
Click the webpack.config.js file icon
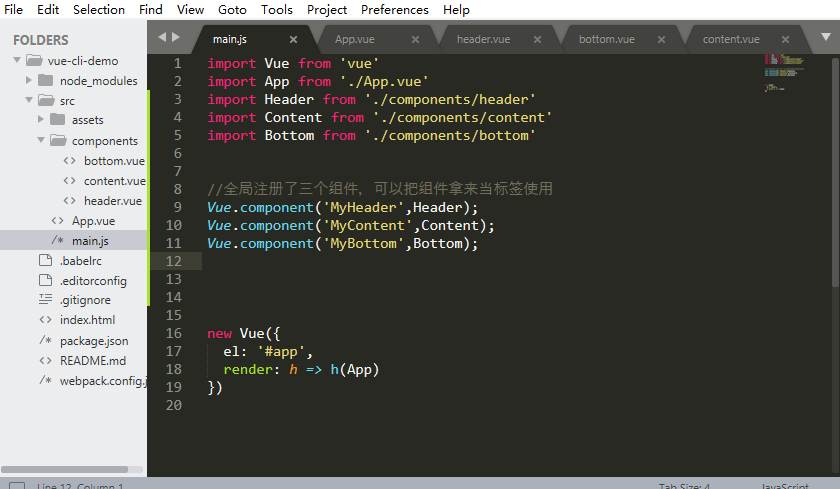(46, 380)
